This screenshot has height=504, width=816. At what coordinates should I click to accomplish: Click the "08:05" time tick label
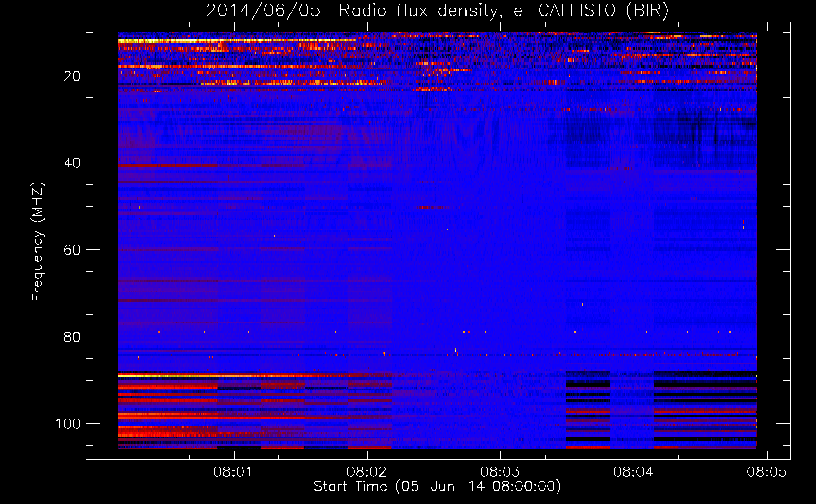click(767, 472)
